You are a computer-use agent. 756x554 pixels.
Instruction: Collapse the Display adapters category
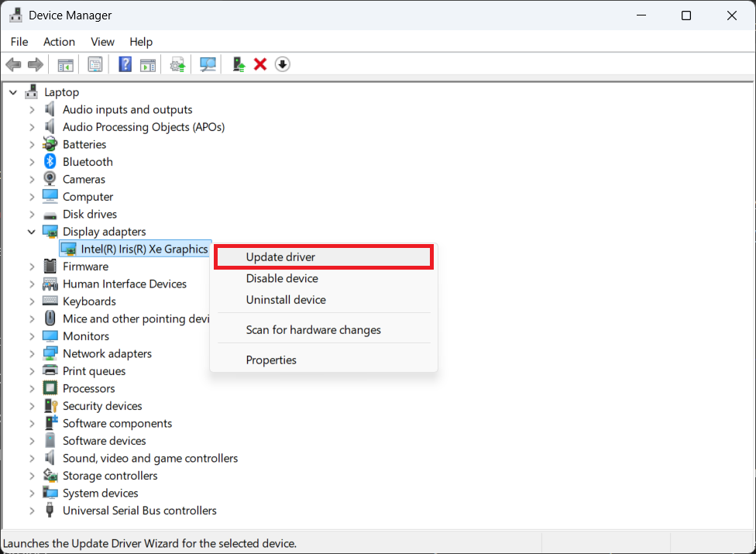tap(32, 232)
